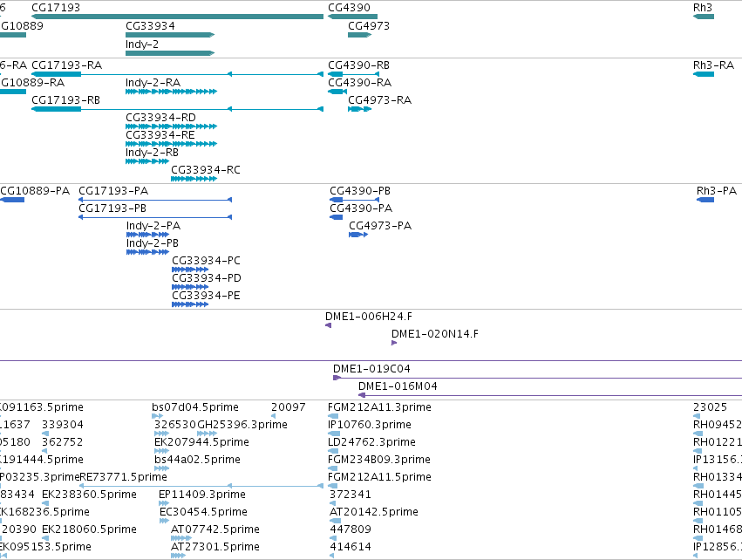Select the Indy-2-RB transcript
Image resolution: width=742 pixels, height=560 pixels.
click(147, 161)
